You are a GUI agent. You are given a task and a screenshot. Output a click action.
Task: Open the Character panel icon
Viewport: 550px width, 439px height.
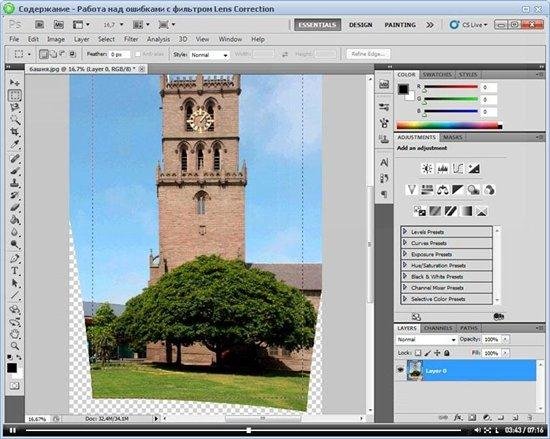[384, 163]
